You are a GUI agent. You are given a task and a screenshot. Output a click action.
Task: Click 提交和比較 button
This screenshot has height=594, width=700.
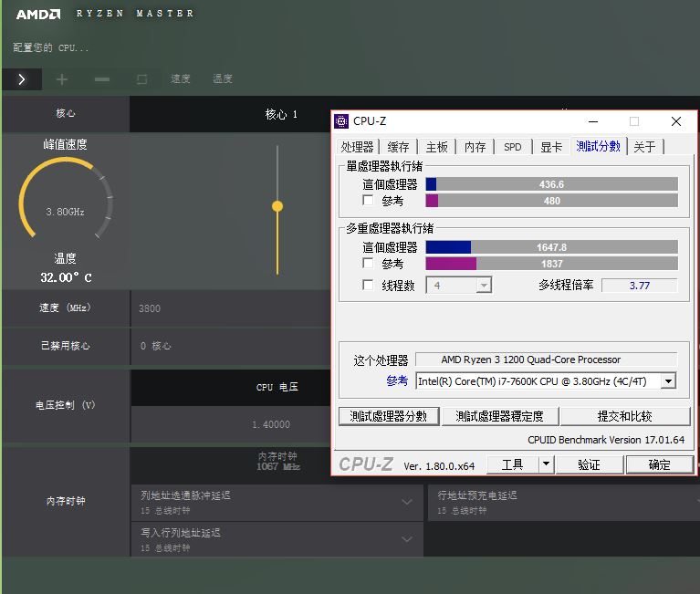[625, 416]
